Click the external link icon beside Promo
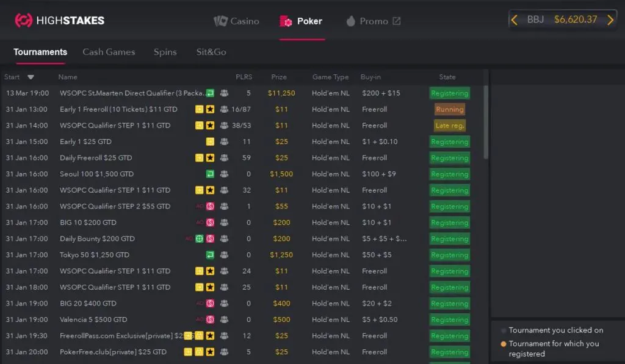The height and width of the screenshot is (364, 625). coord(397,21)
